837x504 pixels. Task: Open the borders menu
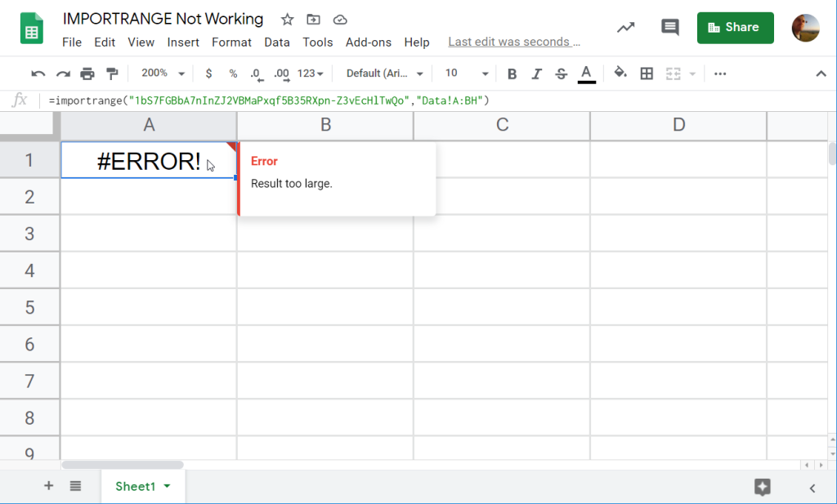point(647,74)
